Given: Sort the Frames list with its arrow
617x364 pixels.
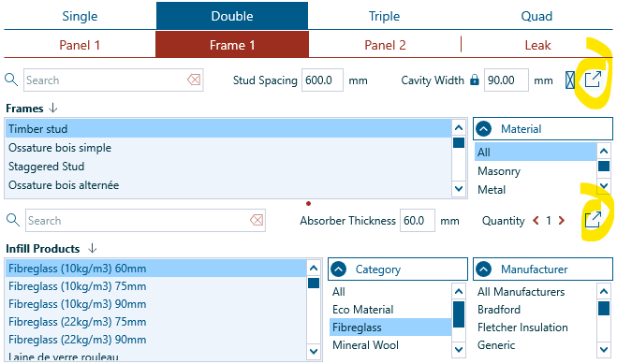Looking at the screenshot, I should 53,108.
